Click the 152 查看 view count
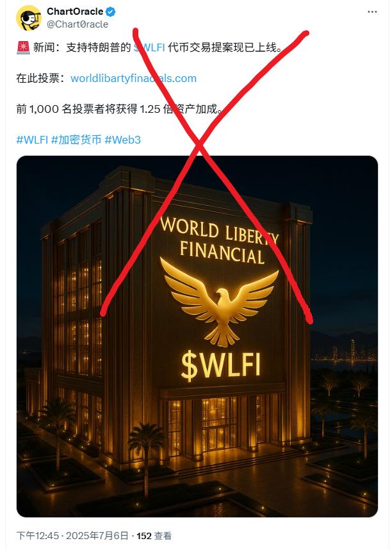The width and height of the screenshot is (392, 550). click(154, 536)
